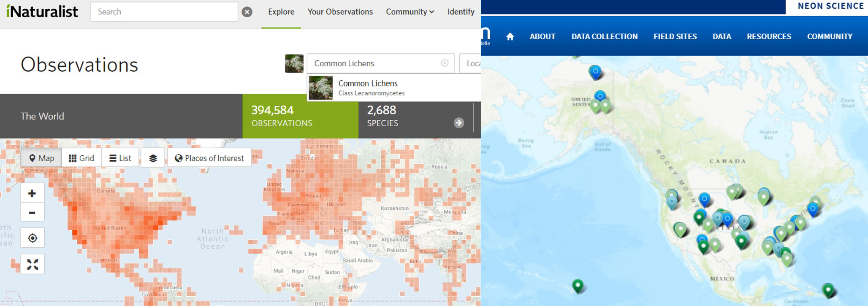
Task: Switch to List view
Action: click(x=120, y=158)
